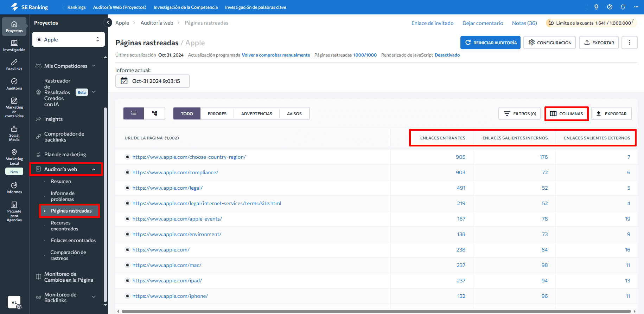Select the Avisos tab
Screen dimensions: 644x314
[x=294, y=113]
